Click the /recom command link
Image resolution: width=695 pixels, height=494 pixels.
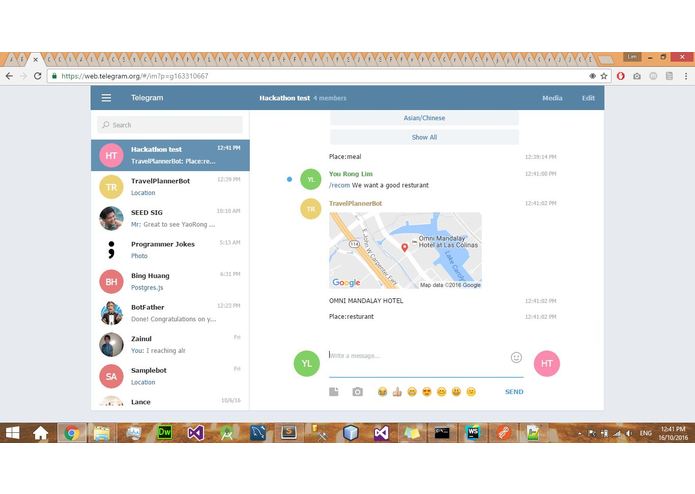pos(340,185)
